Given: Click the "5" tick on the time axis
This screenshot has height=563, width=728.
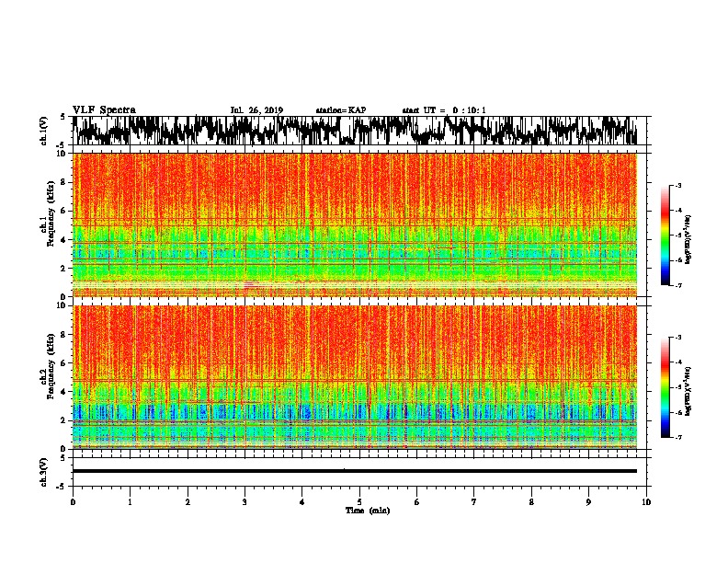Looking at the screenshot, I should coord(359,502).
